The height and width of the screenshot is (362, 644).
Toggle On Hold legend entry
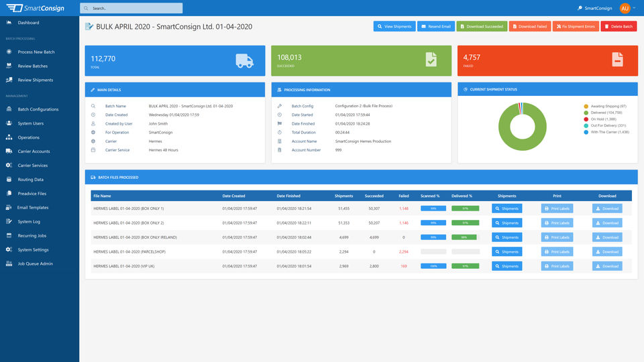600,119
